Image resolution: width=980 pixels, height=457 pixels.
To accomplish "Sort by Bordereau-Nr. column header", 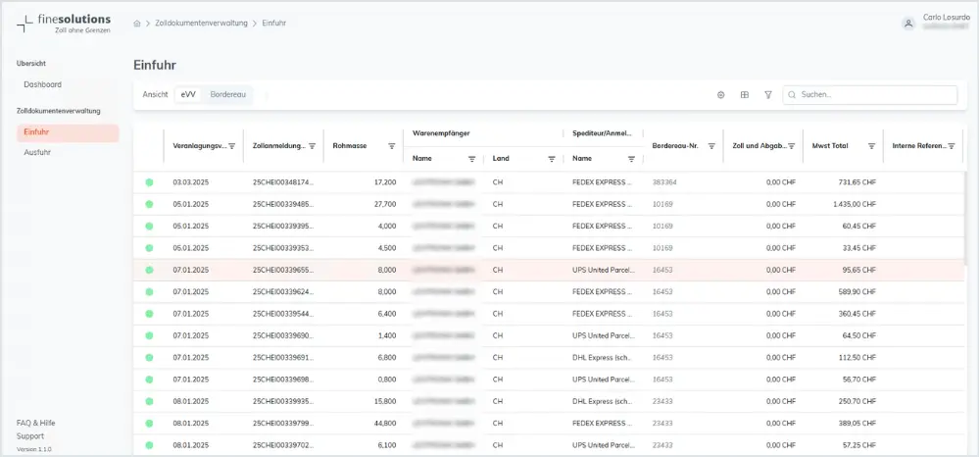I will [675, 146].
